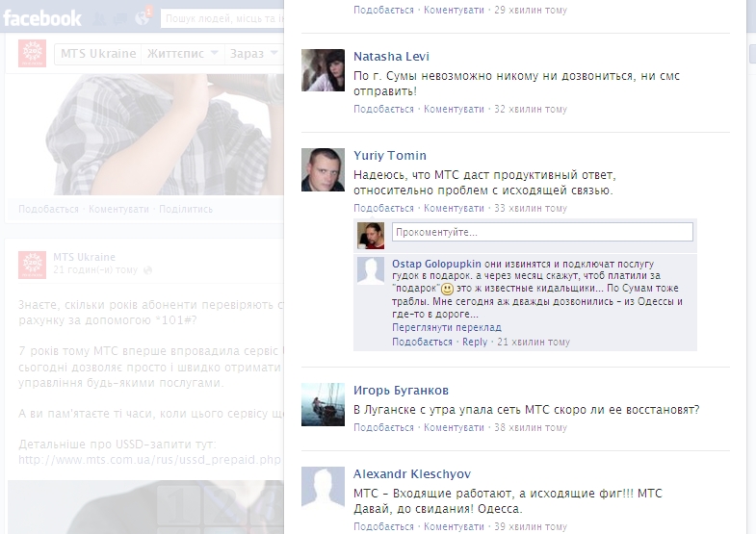Open timestamp 33 хвилин тому
Viewport: 756px width, 534px height.
[x=531, y=209]
